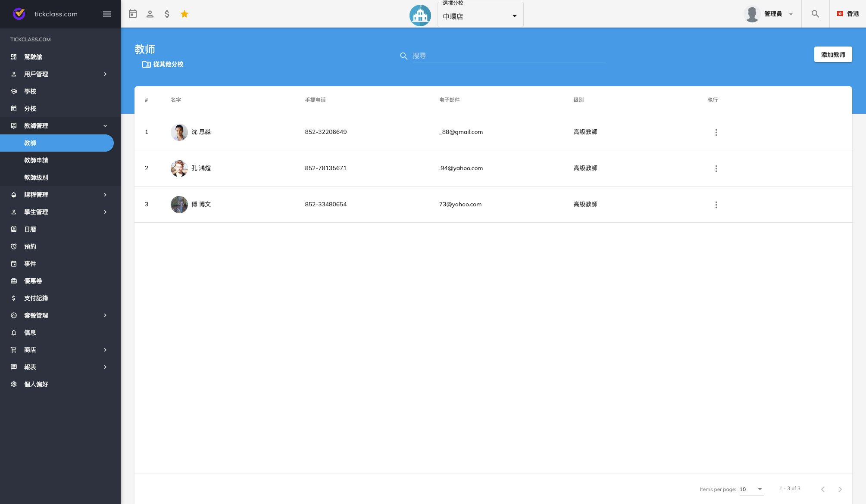Open the 學校 menu item
Viewport: 866px width, 504px height.
[60, 91]
